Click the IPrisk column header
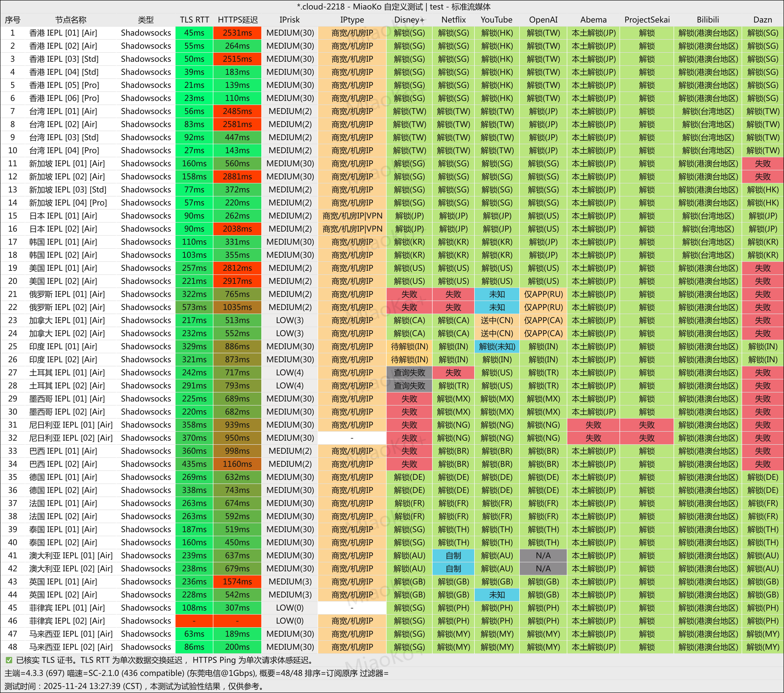The width and height of the screenshot is (784, 693). click(x=289, y=20)
